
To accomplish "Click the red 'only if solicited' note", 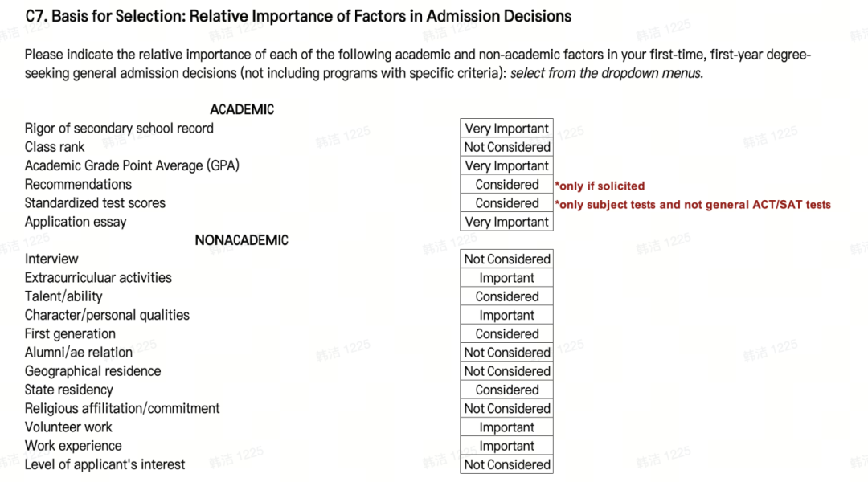I will (600, 186).
